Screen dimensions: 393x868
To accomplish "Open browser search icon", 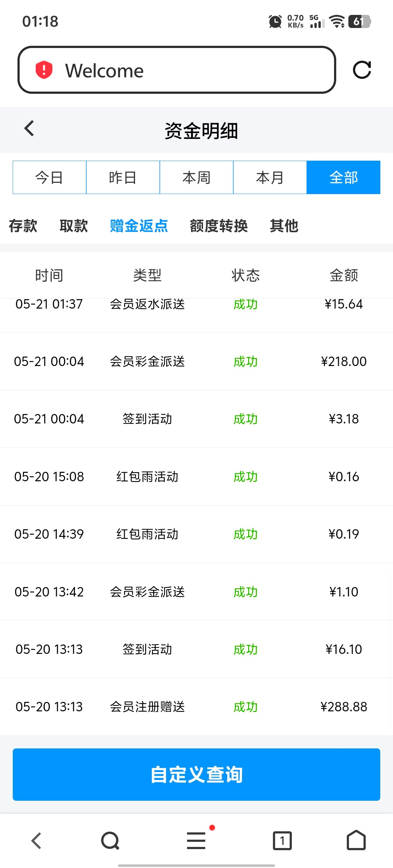I will pos(110,841).
